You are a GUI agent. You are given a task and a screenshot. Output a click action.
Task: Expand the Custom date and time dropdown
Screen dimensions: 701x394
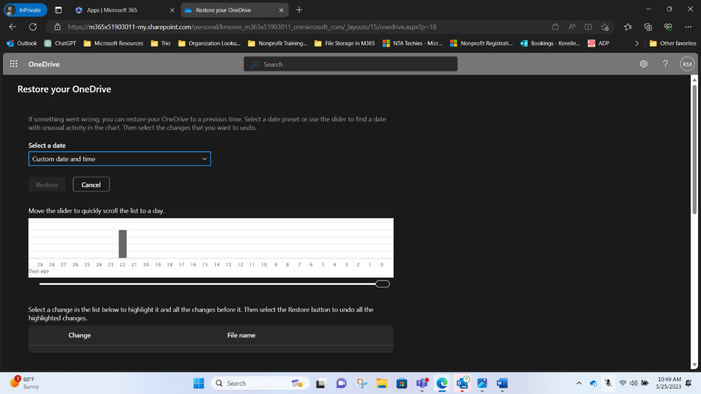coord(119,159)
